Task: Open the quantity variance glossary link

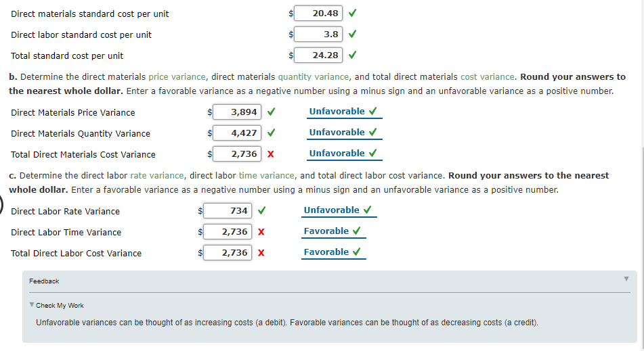Action: click(x=314, y=76)
